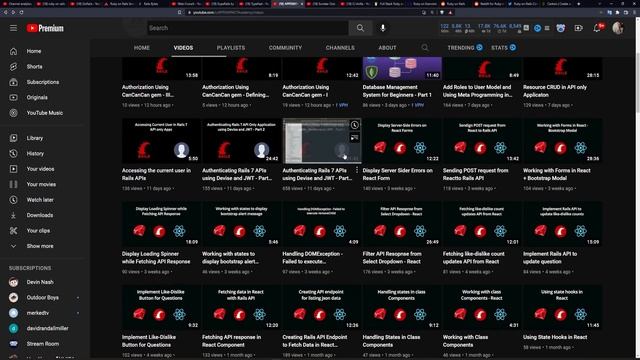The image size is (640, 360).
Task: Switch to the HOME channel tab
Action: coord(142,48)
